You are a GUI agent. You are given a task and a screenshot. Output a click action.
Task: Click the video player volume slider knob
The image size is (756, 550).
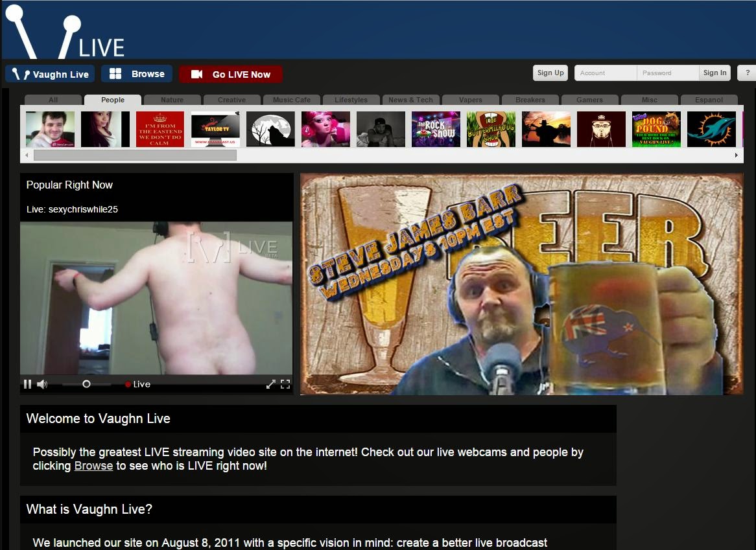[86, 384]
